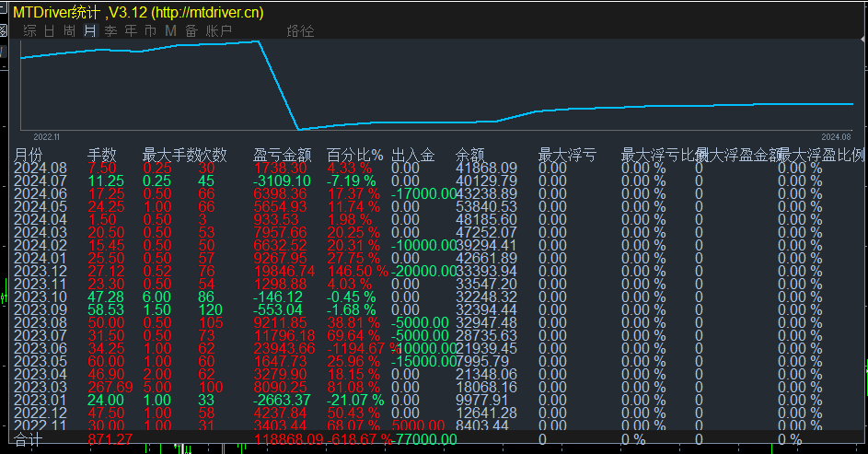
Task: Click lots value 267.69
Action: [x=110, y=387]
